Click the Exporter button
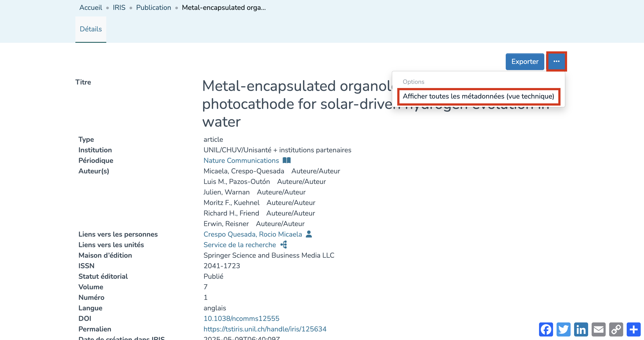The height and width of the screenshot is (340, 644). [525, 61]
